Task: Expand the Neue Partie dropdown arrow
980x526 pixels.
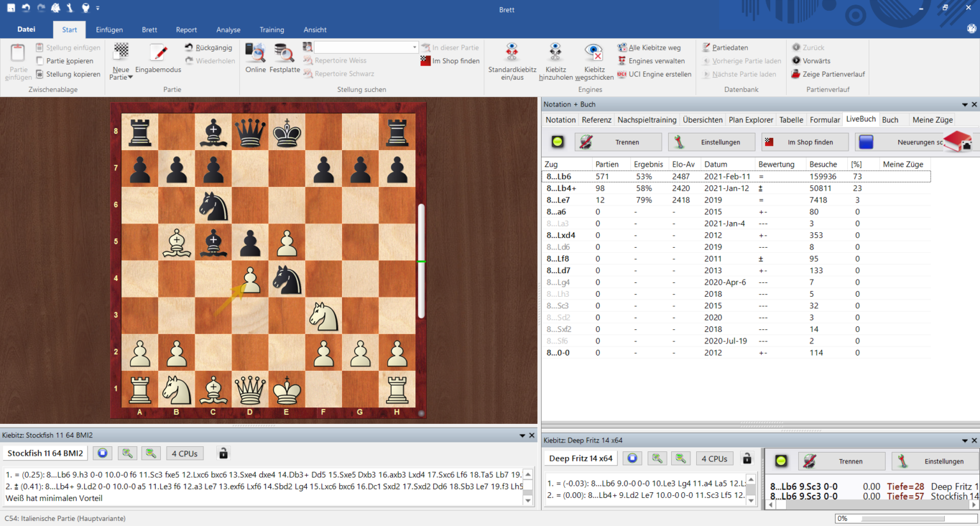Action: pyautogui.click(x=131, y=77)
